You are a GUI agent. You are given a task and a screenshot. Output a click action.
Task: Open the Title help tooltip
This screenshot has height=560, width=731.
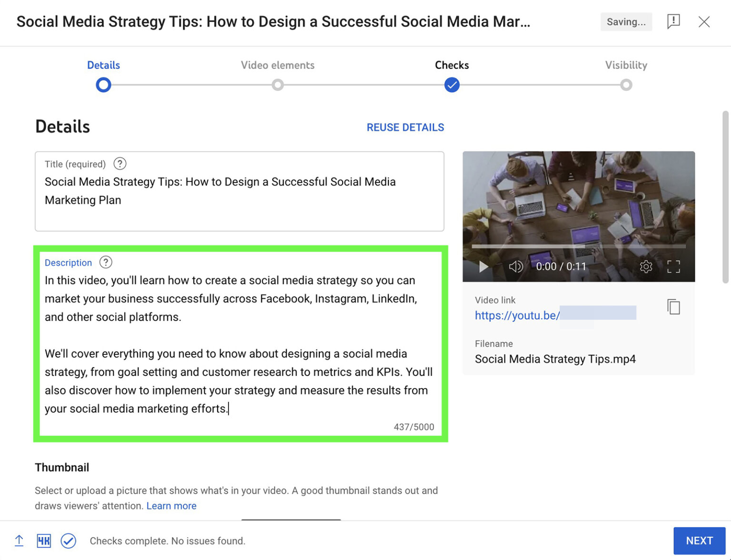119,164
